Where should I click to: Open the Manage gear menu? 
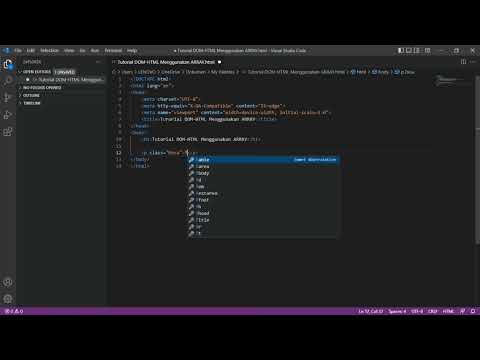[8, 299]
